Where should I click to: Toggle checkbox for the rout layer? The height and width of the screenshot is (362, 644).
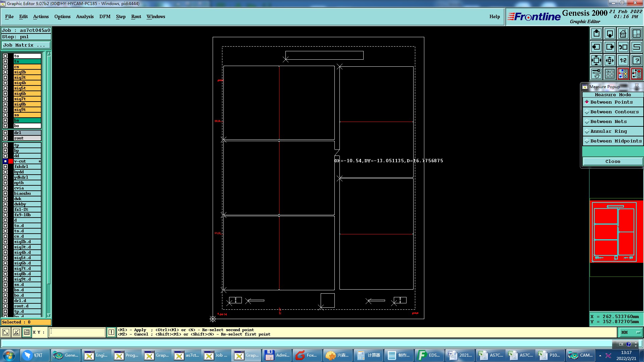(x=5, y=138)
